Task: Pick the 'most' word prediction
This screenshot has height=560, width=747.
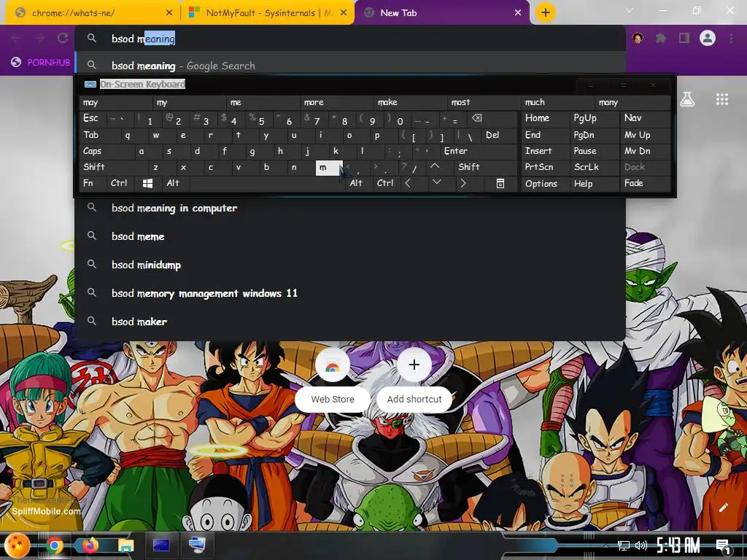Action: pos(484,102)
